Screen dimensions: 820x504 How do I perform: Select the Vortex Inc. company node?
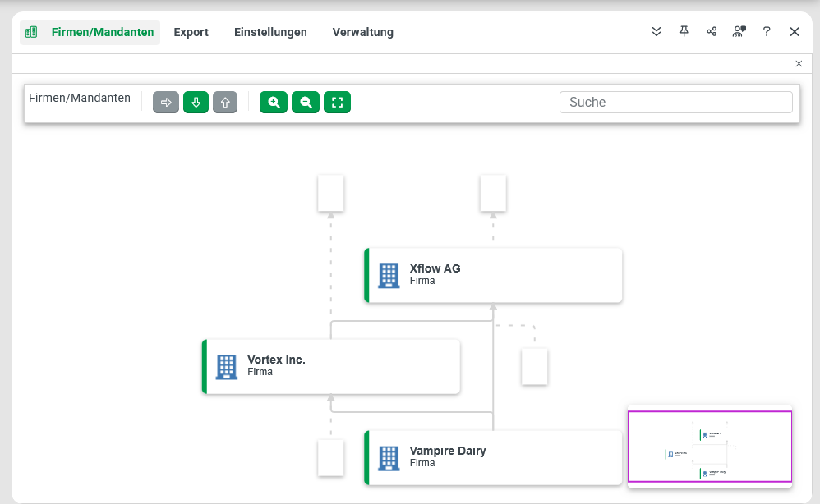click(x=331, y=366)
